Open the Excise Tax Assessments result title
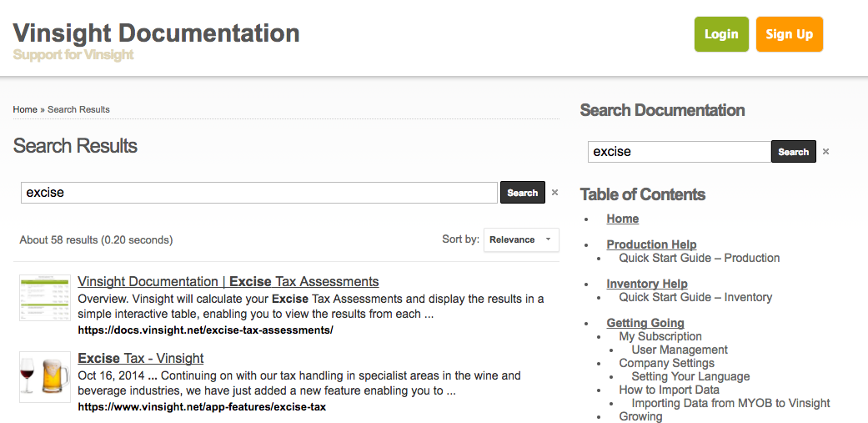The height and width of the screenshot is (423, 868). 228,281
